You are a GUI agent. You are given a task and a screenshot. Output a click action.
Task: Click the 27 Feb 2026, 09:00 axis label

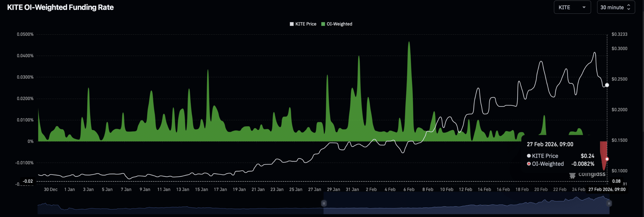tap(607, 189)
